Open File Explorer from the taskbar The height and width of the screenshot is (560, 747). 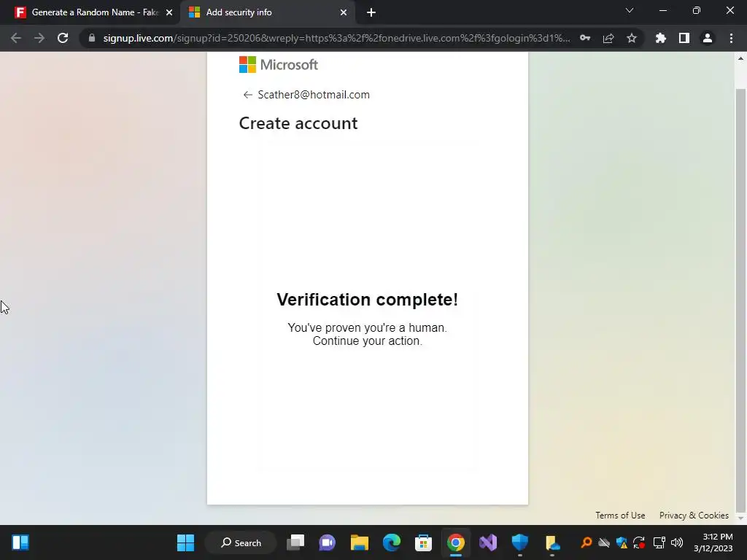tap(360, 542)
